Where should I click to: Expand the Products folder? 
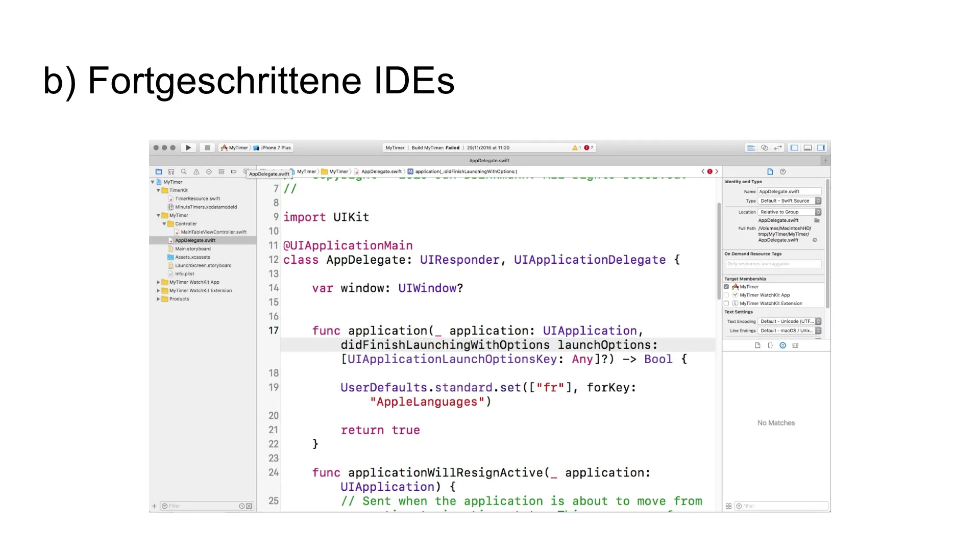(x=158, y=299)
